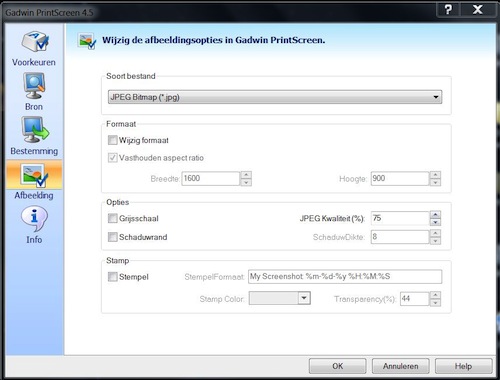Open the Stamp Color dropdown arrow
500x380 pixels.
(x=304, y=298)
